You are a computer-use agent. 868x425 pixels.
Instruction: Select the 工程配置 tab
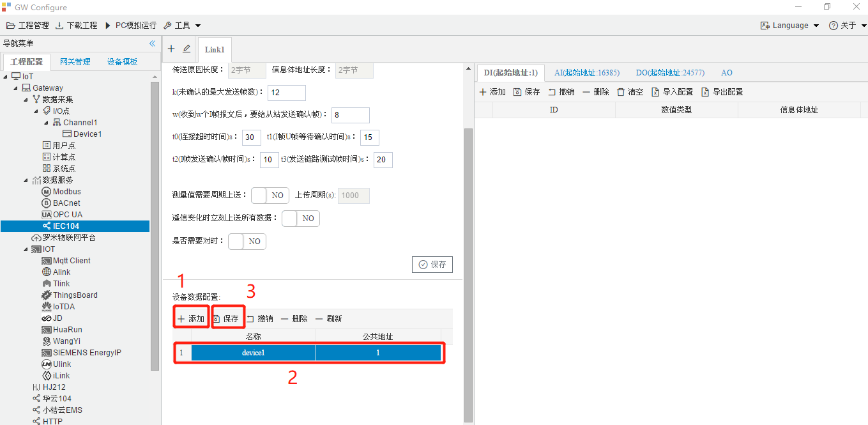[x=27, y=62]
